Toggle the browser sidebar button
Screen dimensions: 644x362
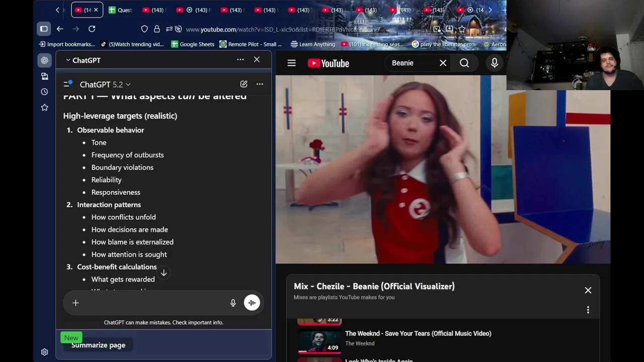tap(44, 29)
